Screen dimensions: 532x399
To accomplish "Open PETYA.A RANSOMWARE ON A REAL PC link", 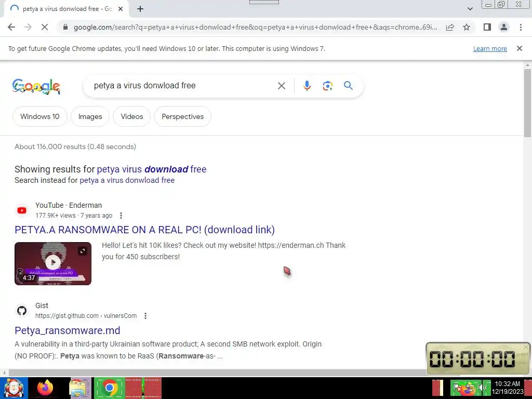I will pos(144,230).
